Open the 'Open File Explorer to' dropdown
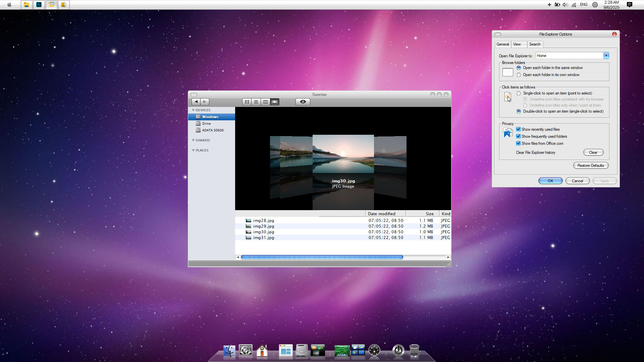This screenshot has height=362, width=644. [606, 56]
